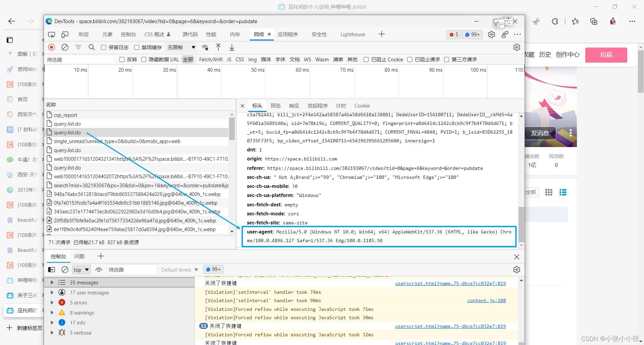Open network conditions wifi icon
The image size is (644, 345).
tap(205, 47)
